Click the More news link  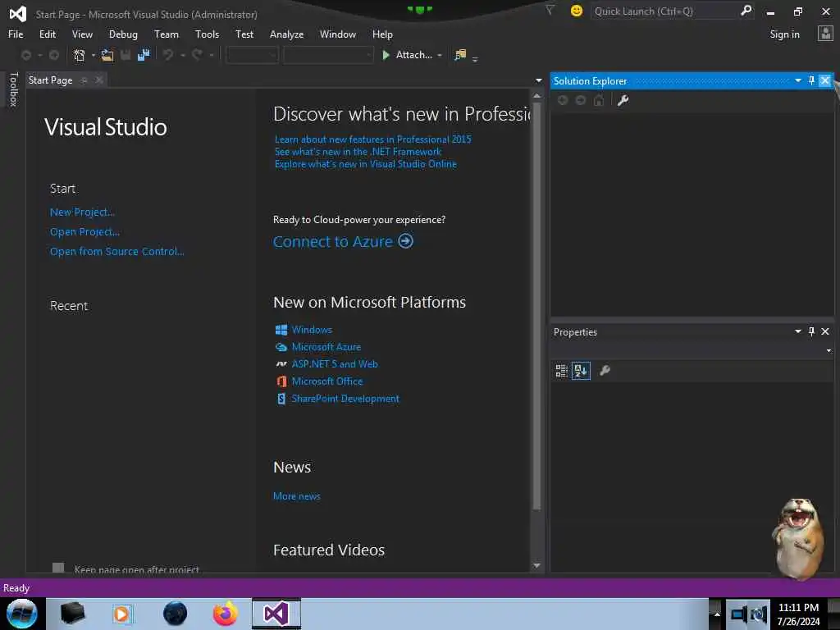[x=297, y=496]
